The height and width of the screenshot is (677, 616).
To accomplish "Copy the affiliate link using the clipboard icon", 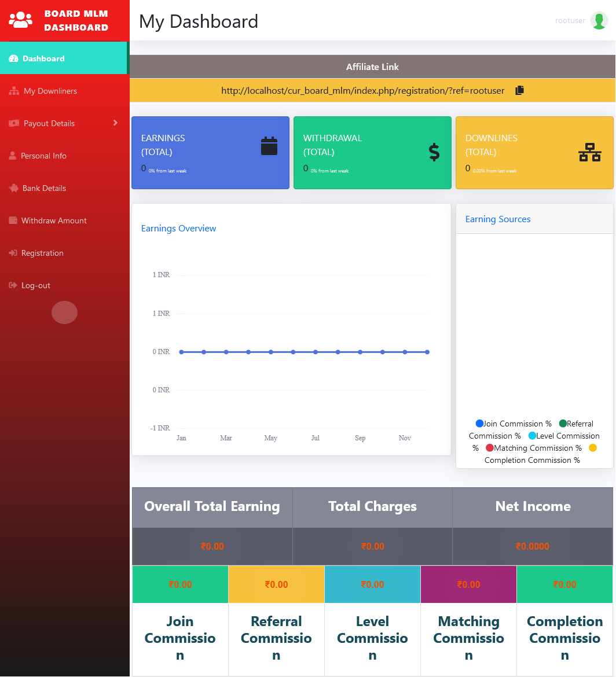I will coord(519,90).
